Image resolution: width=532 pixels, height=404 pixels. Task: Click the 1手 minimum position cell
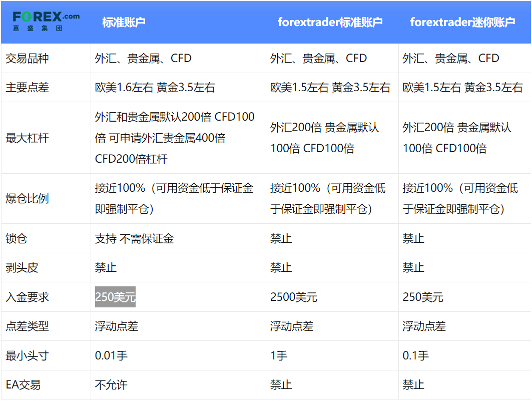click(279, 356)
